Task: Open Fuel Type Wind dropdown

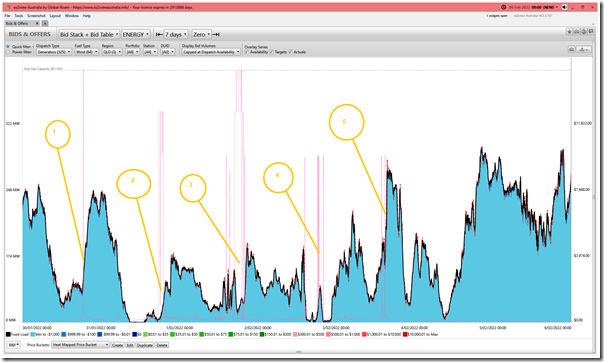Action: pos(87,52)
